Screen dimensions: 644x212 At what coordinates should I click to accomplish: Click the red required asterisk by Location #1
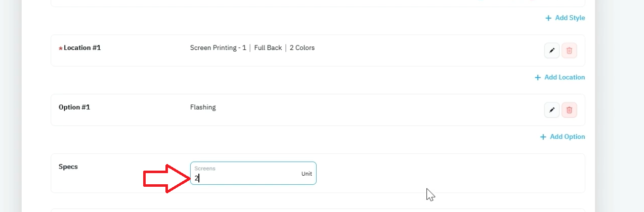[x=61, y=48]
